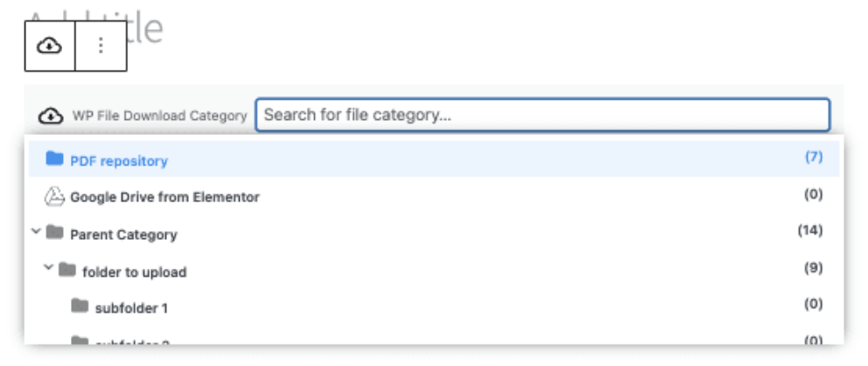Click the (14) count next to Parent Category
Viewport: 868px width, 366px height.
tap(810, 231)
